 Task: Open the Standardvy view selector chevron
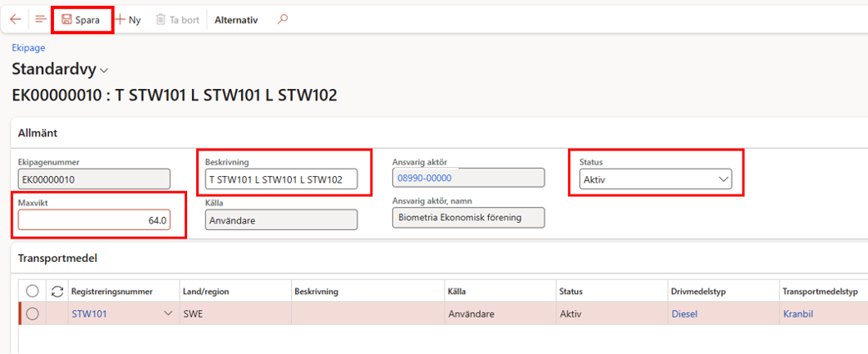104,71
